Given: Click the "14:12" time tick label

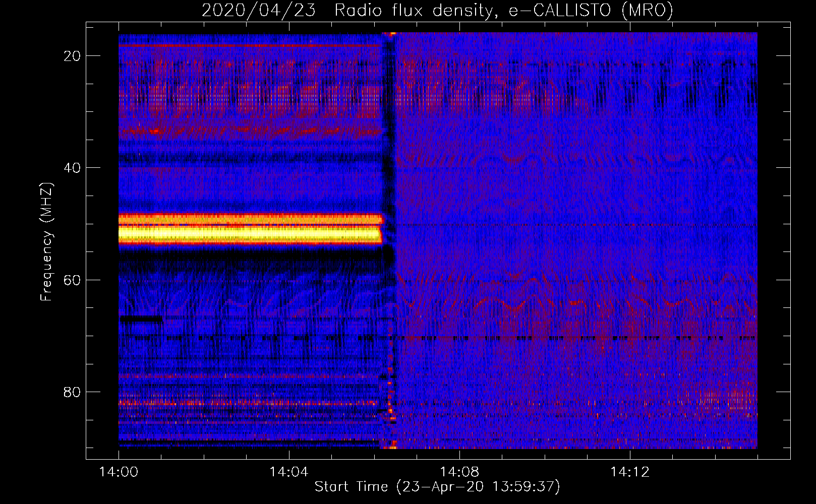Looking at the screenshot, I should click(x=630, y=472).
